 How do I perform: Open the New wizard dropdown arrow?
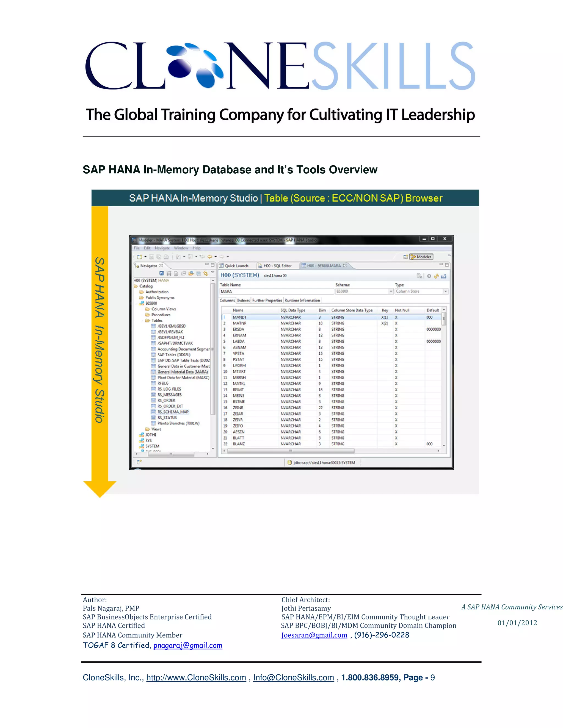pyautogui.click(x=145, y=257)
